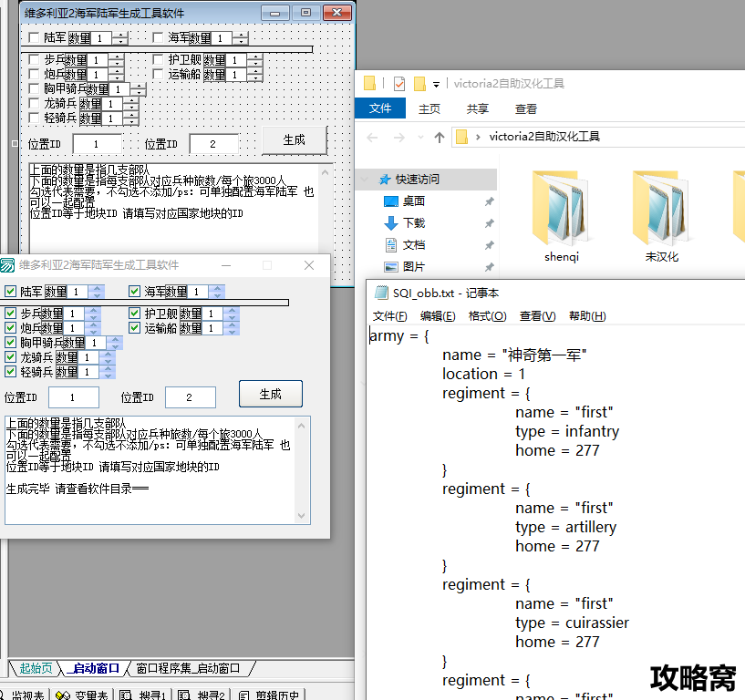The height and width of the screenshot is (700, 745).
Task: Focus 位置ID field containing 2 in running tool
Action: pyautogui.click(x=190, y=397)
